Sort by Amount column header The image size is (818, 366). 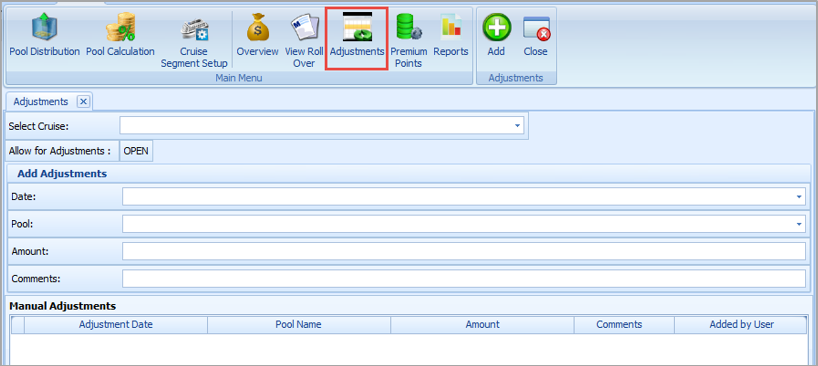tap(482, 324)
